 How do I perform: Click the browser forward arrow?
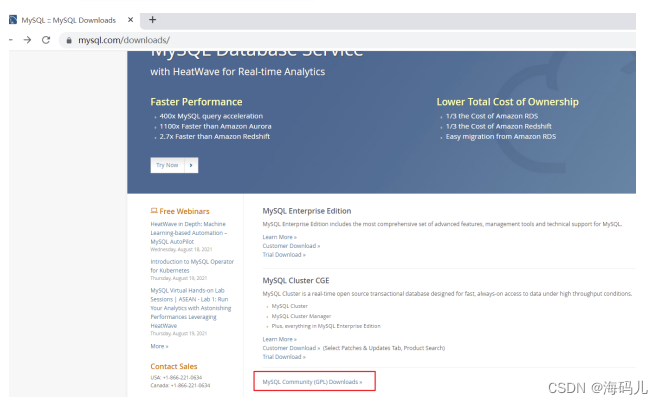[27, 40]
